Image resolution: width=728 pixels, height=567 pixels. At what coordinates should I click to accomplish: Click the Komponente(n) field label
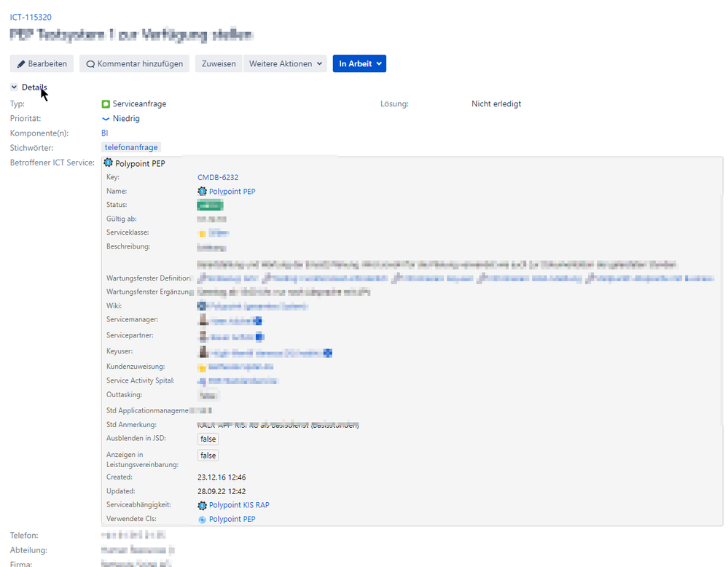39,133
